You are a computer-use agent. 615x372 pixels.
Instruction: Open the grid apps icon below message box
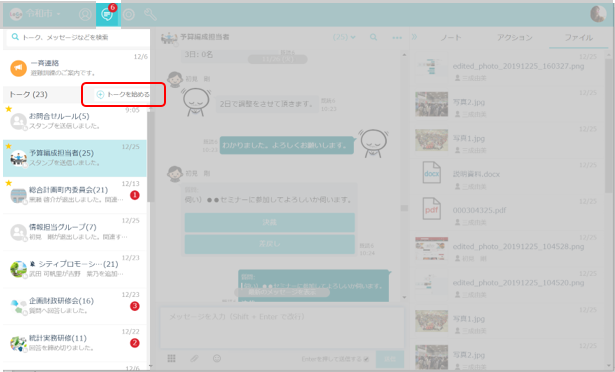[171, 358]
